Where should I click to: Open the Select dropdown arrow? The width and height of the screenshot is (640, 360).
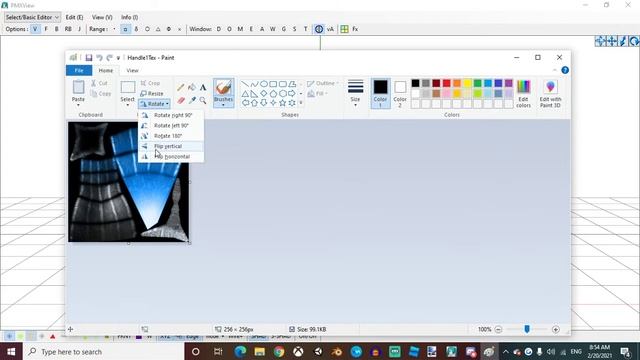[x=127, y=105]
